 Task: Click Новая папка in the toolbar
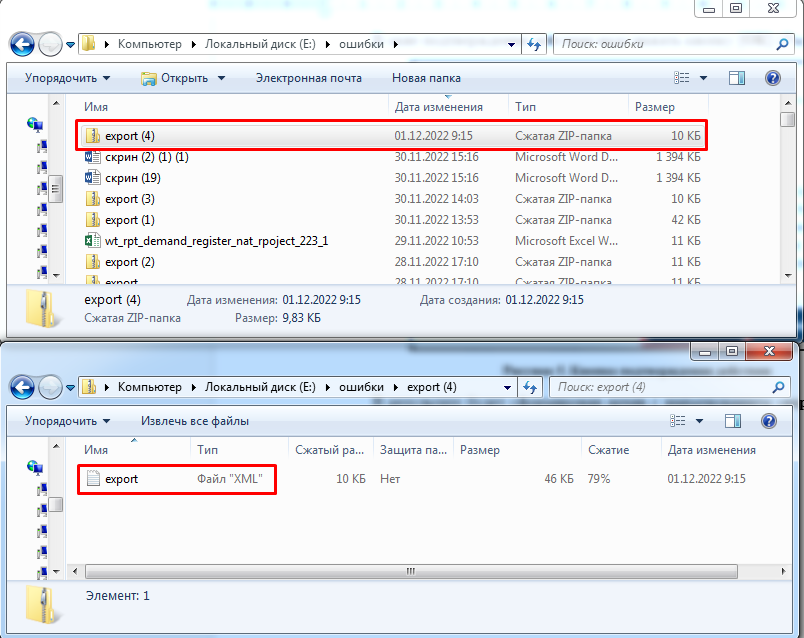tap(426, 78)
